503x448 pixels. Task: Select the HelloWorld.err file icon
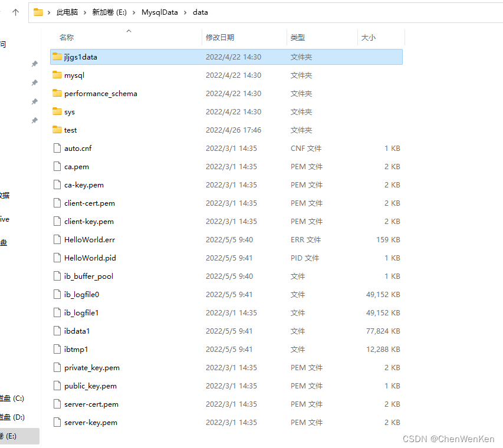[57, 239]
